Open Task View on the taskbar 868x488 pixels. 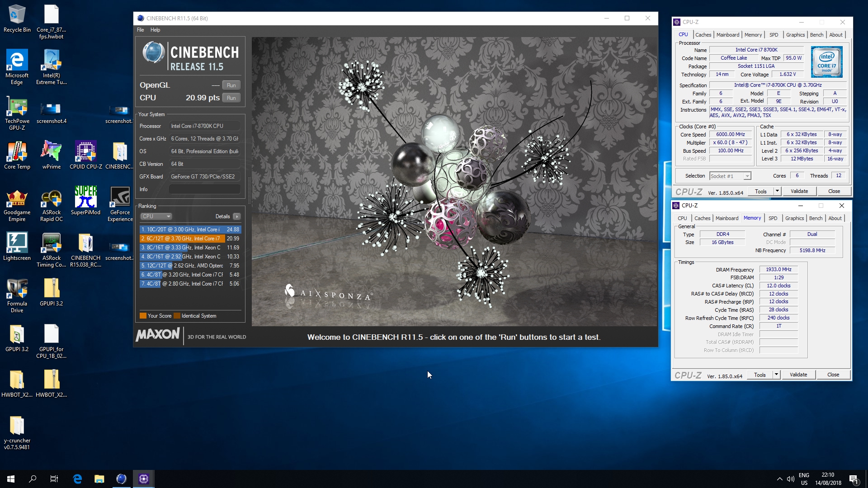pos(54,479)
